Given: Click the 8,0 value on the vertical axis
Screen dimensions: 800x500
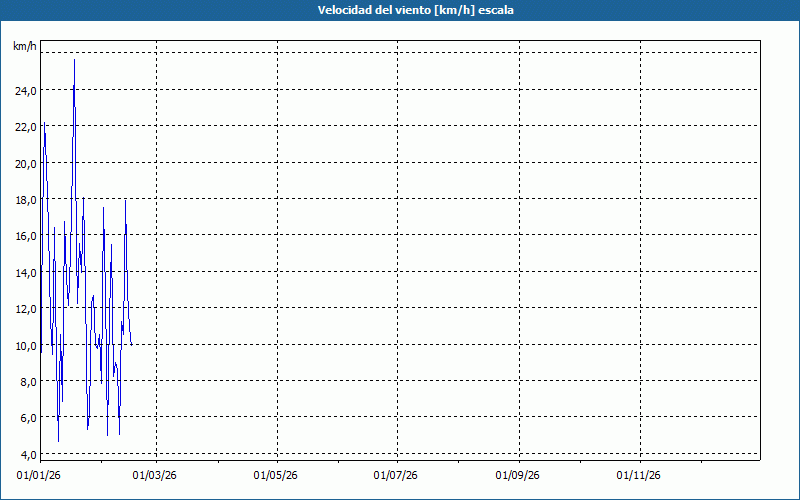Looking at the screenshot, I should point(29,382).
